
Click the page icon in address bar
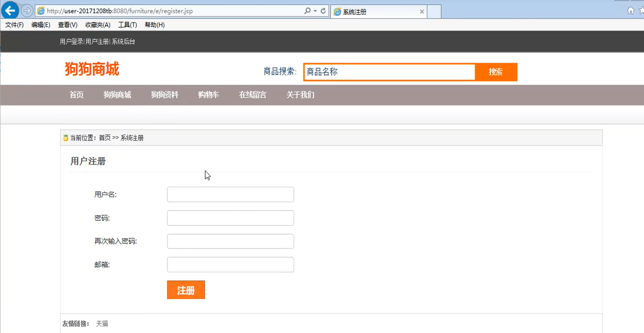pyautogui.click(x=41, y=11)
